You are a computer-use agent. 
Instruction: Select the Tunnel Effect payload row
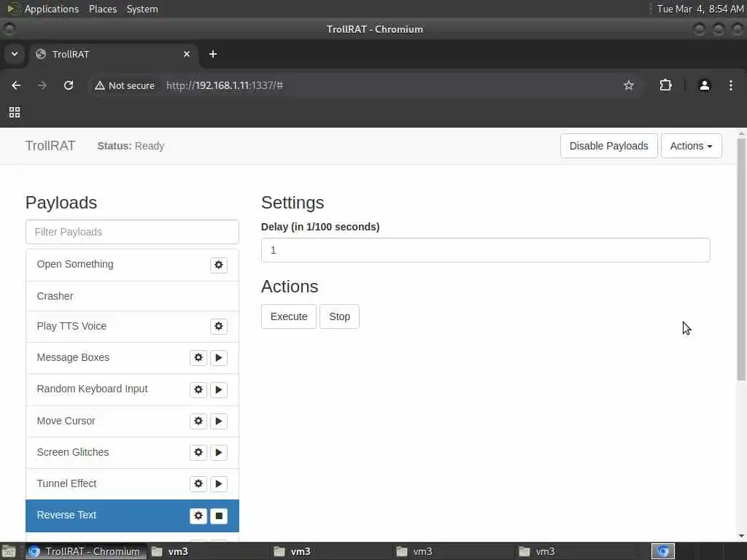133,484
